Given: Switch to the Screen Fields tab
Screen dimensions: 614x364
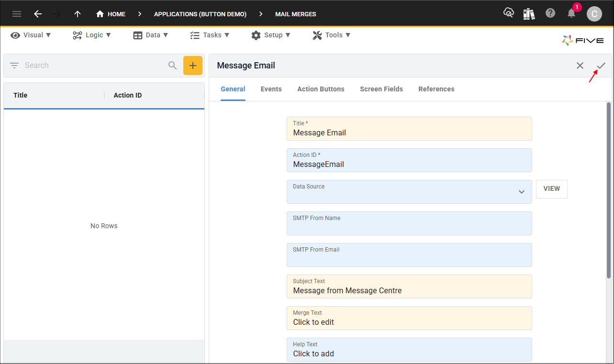Looking at the screenshot, I should tap(381, 89).
